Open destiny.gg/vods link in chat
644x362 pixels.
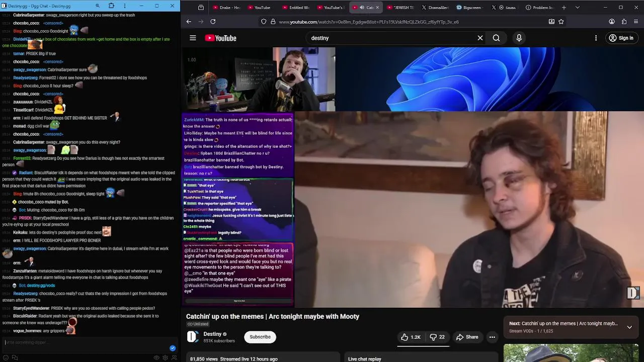pyautogui.click(x=41, y=285)
